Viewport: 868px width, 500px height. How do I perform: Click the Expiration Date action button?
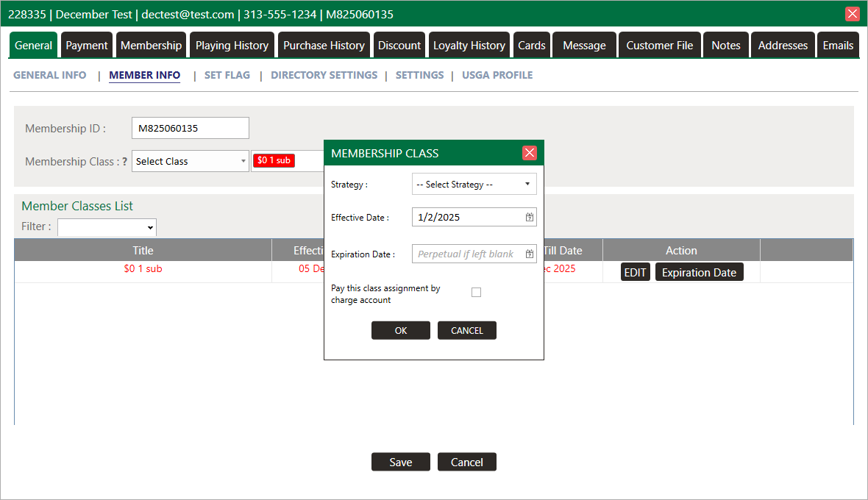pos(699,272)
